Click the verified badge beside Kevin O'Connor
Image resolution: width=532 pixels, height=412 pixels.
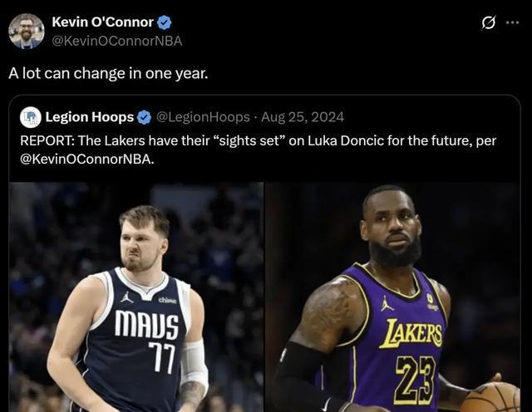[165, 22]
